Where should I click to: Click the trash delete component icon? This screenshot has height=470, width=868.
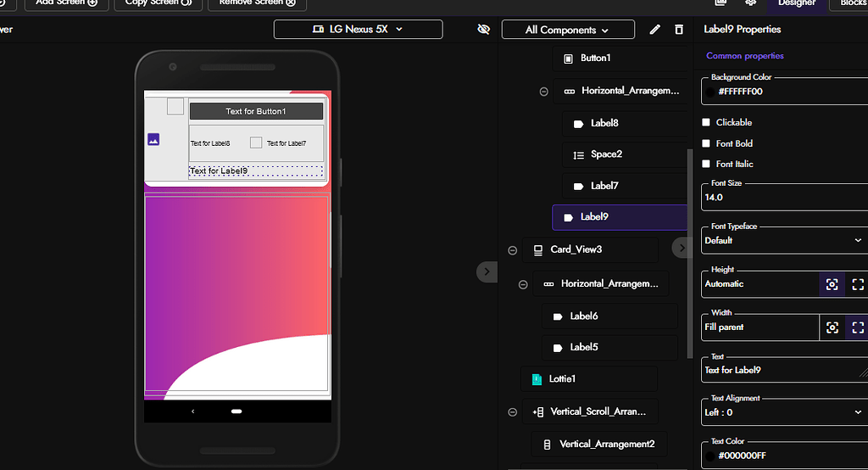(678, 30)
